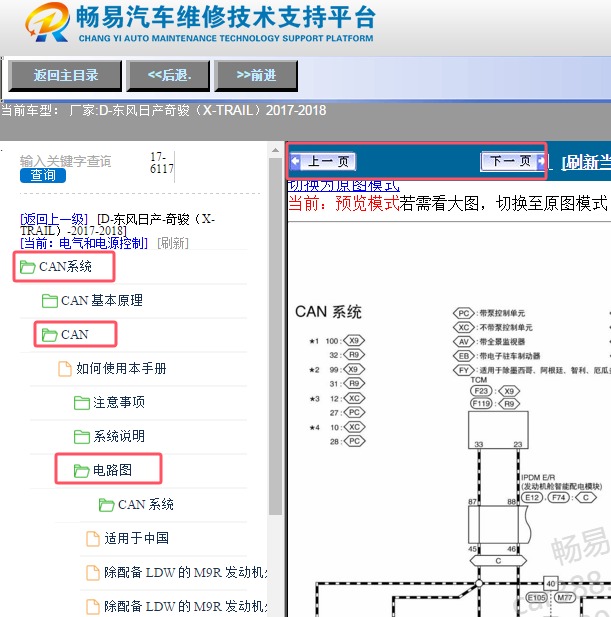Expand the 注意事项 folder
Image resolution: width=611 pixels, height=617 pixels.
point(119,403)
